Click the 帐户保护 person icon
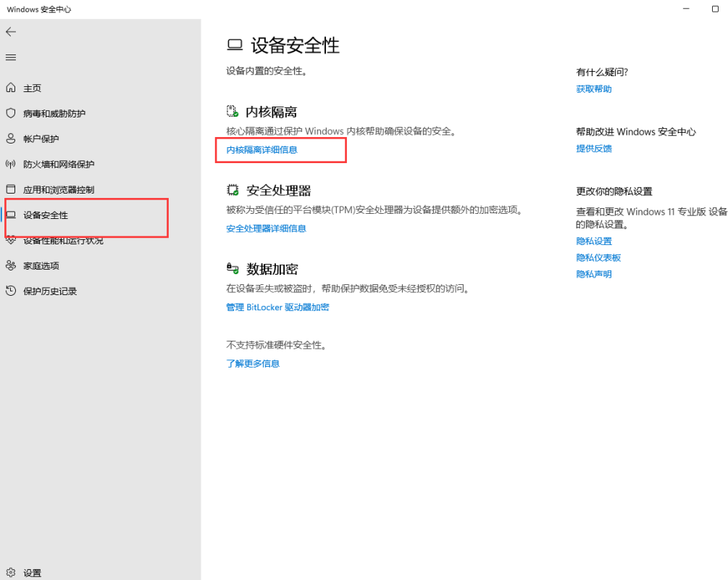The image size is (728, 580). pos(11,138)
